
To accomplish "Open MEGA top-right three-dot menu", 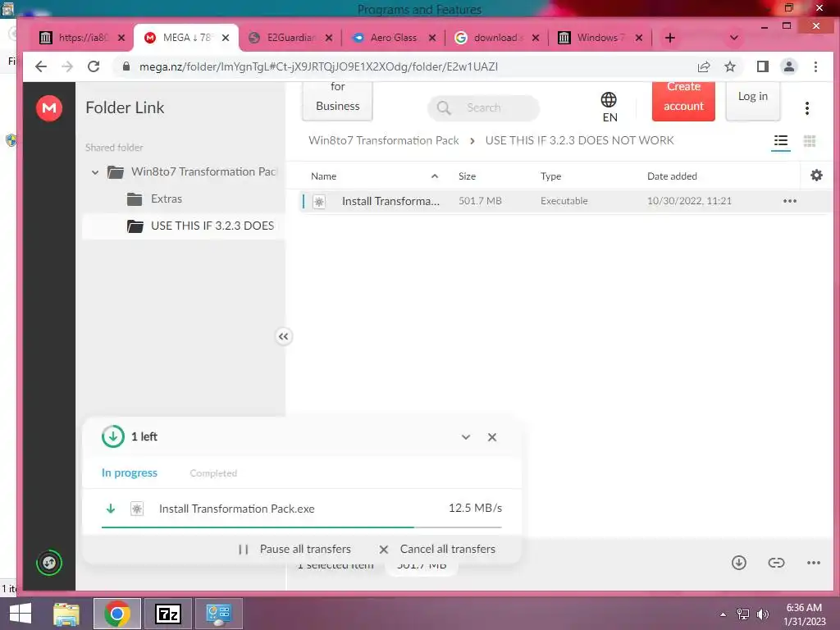I will pyautogui.click(x=807, y=108).
